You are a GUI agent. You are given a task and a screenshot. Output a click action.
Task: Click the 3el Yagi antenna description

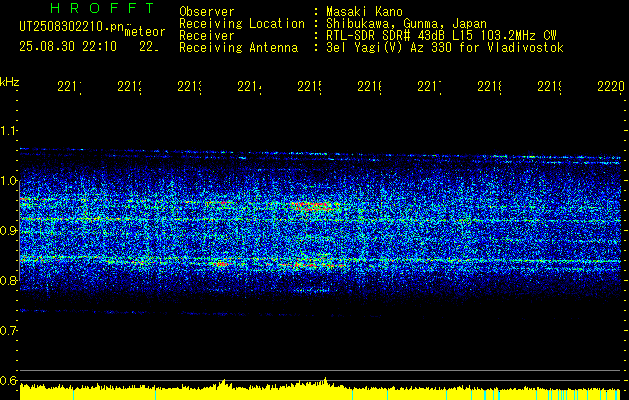point(445,48)
